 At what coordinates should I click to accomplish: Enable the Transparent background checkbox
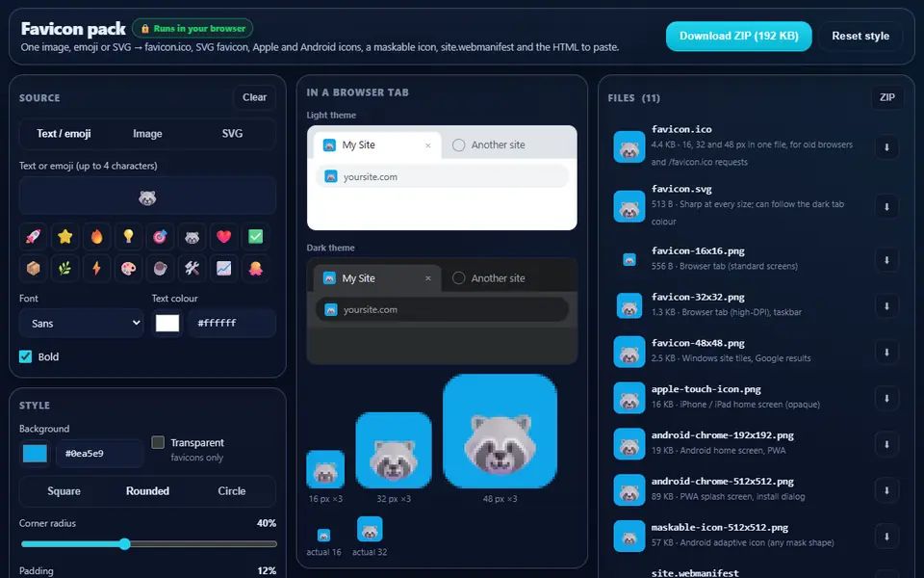coord(158,442)
